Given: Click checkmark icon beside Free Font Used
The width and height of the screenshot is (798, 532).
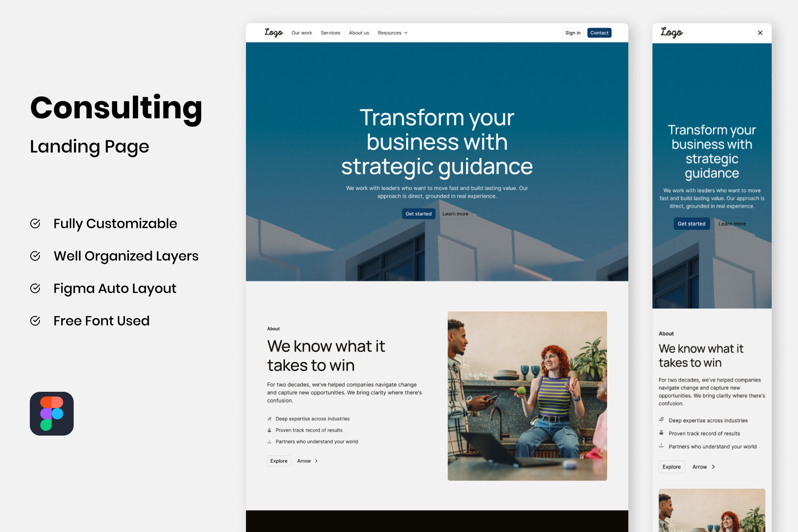Looking at the screenshot, I should [x=35, y=321].
